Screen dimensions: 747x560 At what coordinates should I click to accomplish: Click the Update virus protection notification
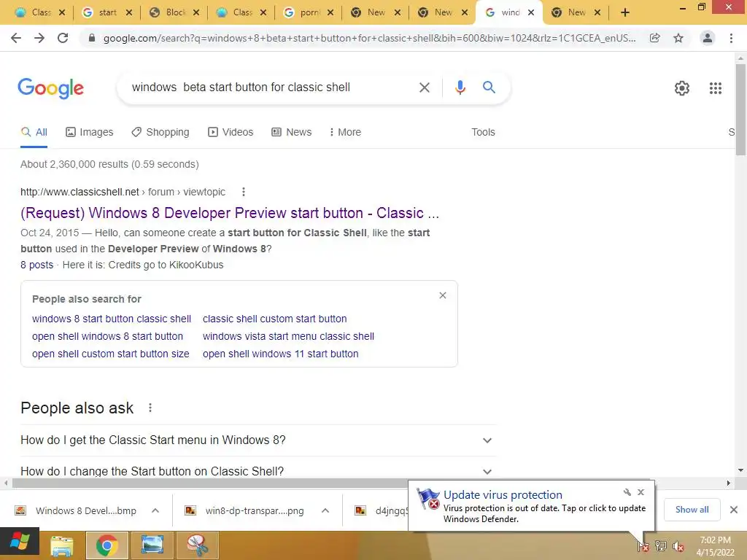[531, 506]
